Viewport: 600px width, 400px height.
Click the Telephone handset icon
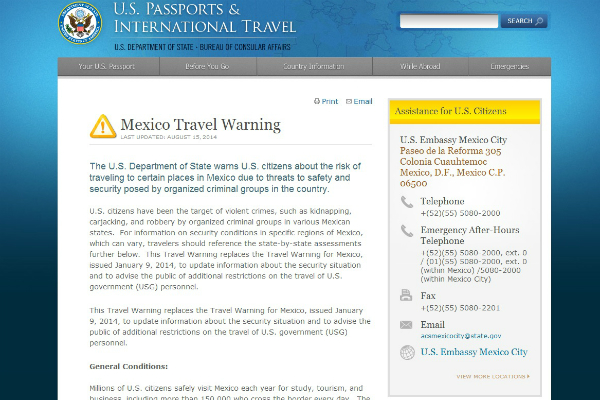[x=406, y=202]
